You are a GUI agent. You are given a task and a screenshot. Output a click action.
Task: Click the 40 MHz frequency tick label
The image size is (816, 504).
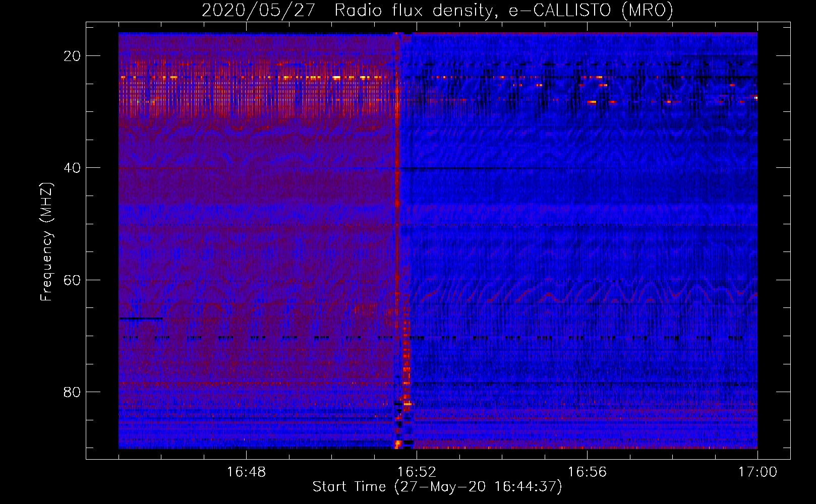tap(72, 168)
